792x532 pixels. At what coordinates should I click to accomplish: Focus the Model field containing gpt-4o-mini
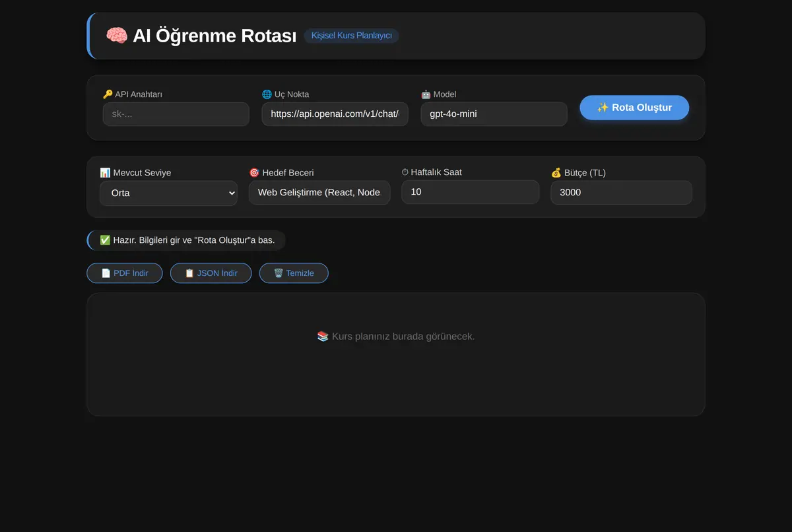click(494, 114)
